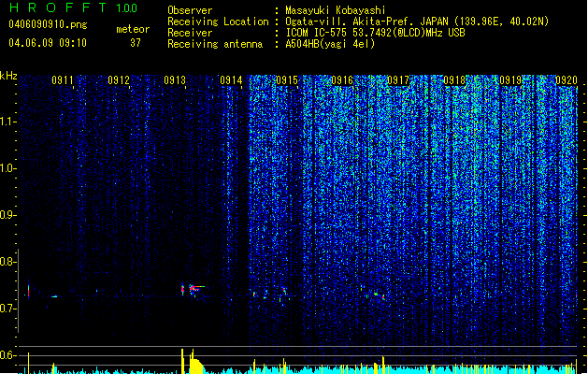
Task: Click the 0913 time marker
Action: pyautogui.click(x=175, y=80)
